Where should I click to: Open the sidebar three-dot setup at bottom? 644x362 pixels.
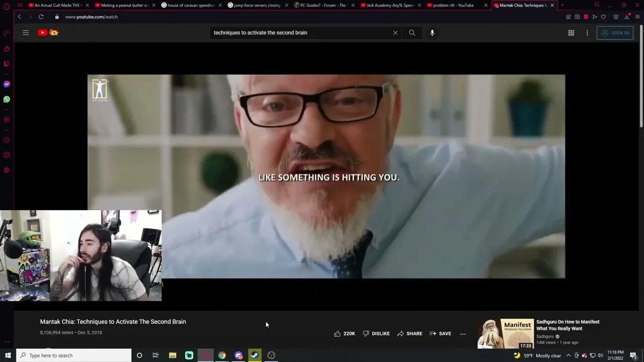point(7,342)
